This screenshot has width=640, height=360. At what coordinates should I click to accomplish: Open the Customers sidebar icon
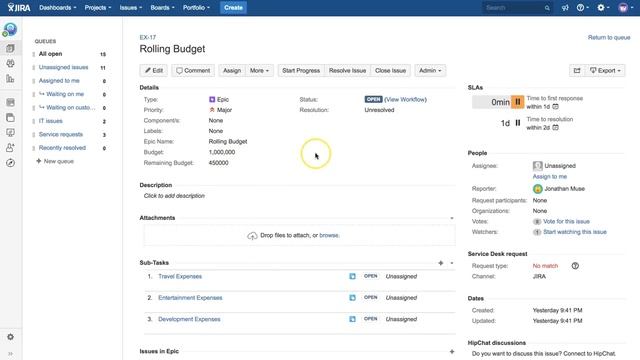pyautogui.click(x=10, y=64)
